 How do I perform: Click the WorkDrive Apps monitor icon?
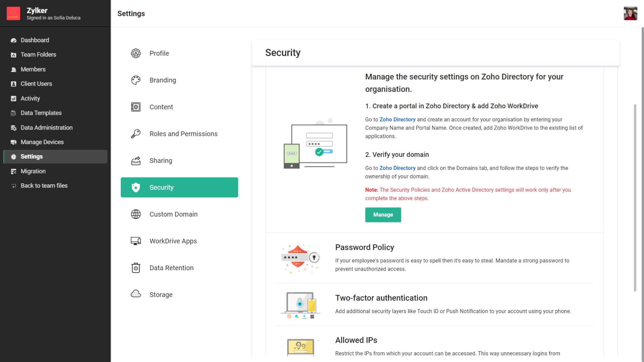pos(136,241)
